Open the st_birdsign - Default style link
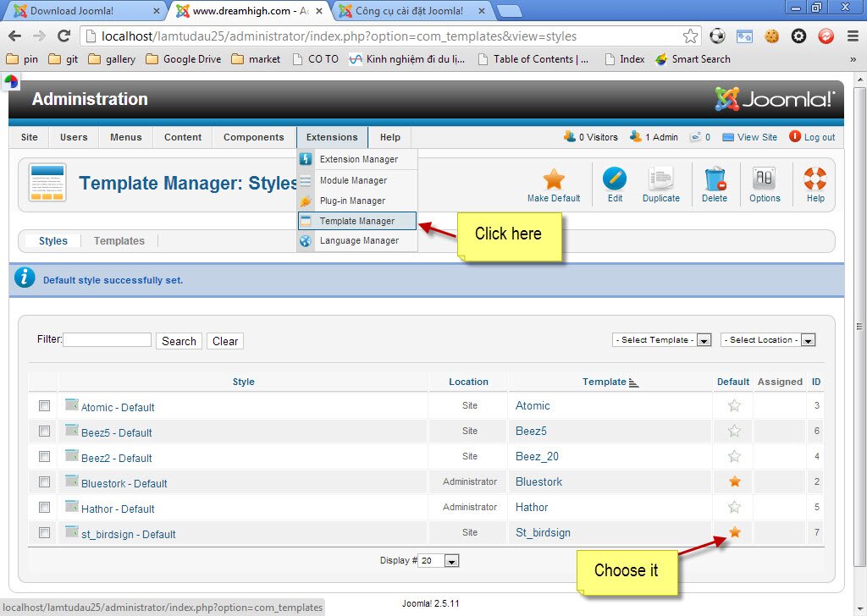The height and width of the screenshot is (616, 867). (129, 534)
